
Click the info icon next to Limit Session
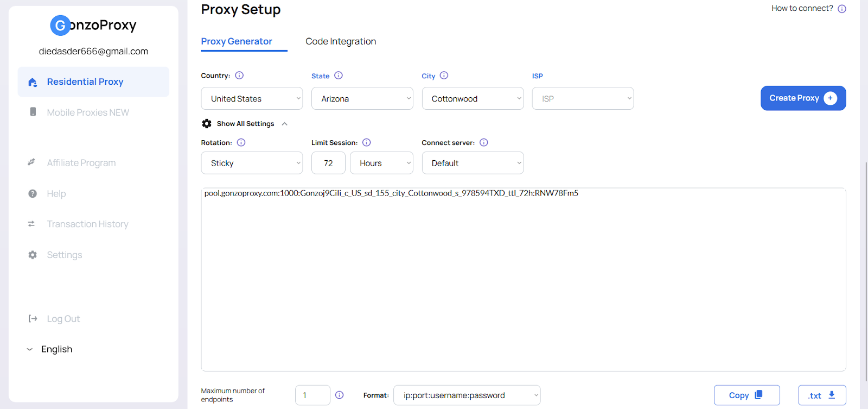coord(367,142)
